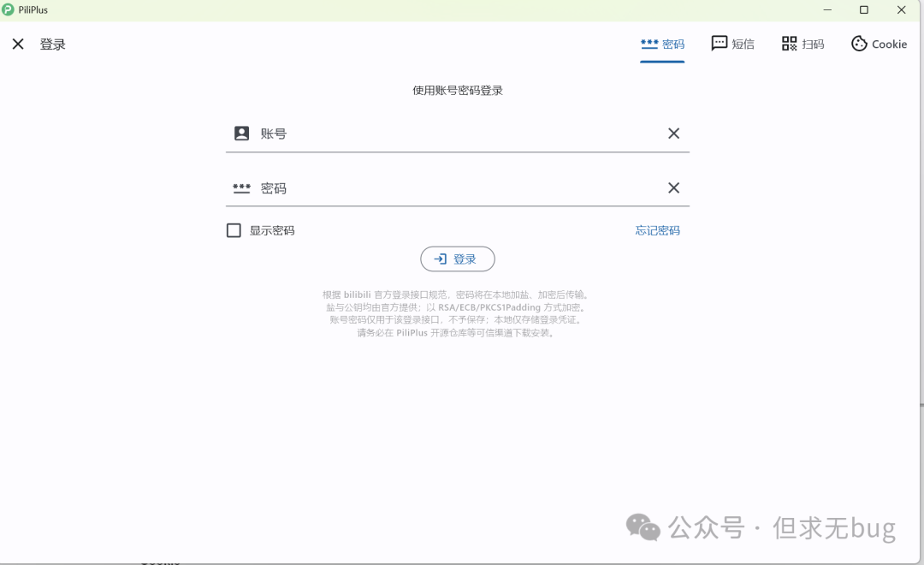Close the login page using the X icon
The height and width of the screenshot is (565, 924).
point(18,45)
